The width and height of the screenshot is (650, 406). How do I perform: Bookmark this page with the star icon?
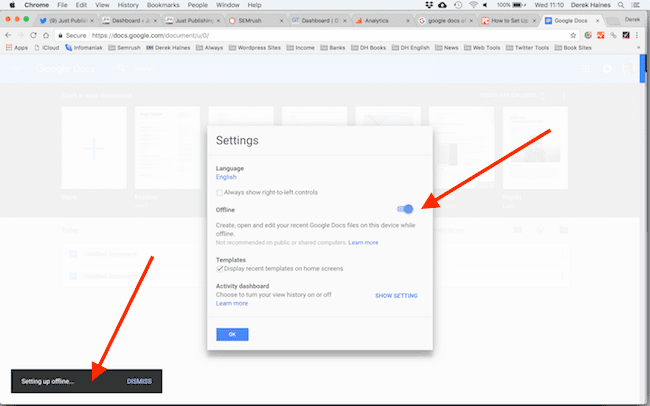[573, 35]
